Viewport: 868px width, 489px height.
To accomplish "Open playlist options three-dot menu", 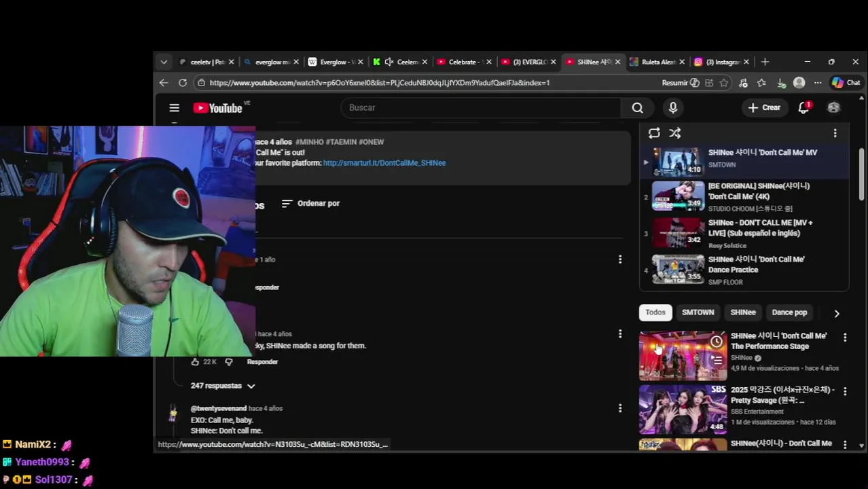I will coord(835,133).
